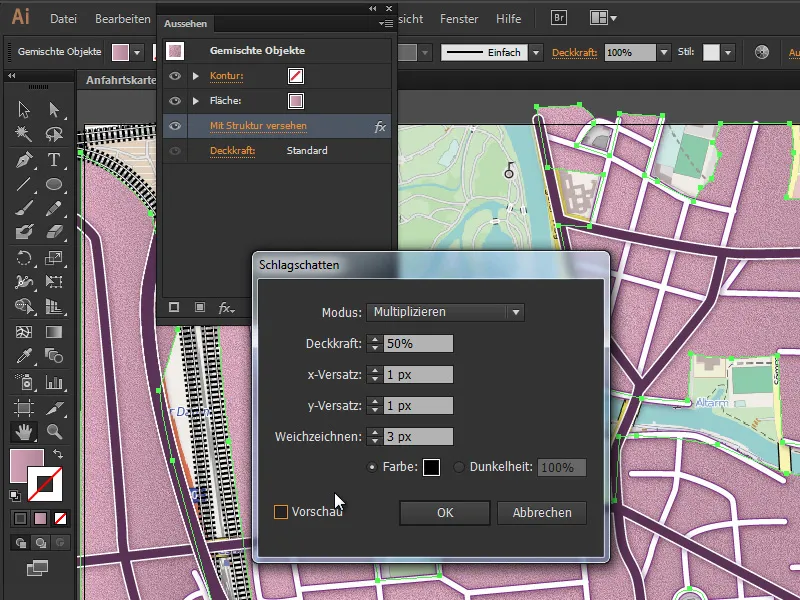Open the Deckkraft percentage dropdown in control bar
Screen dimensions: 800x600
[x=664, y=52]
